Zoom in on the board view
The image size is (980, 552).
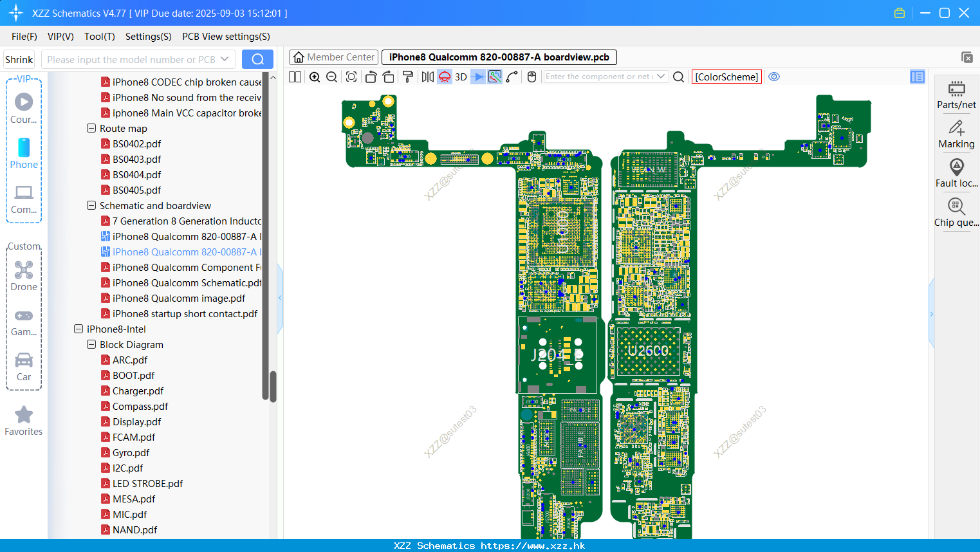[x=315, y=77]
